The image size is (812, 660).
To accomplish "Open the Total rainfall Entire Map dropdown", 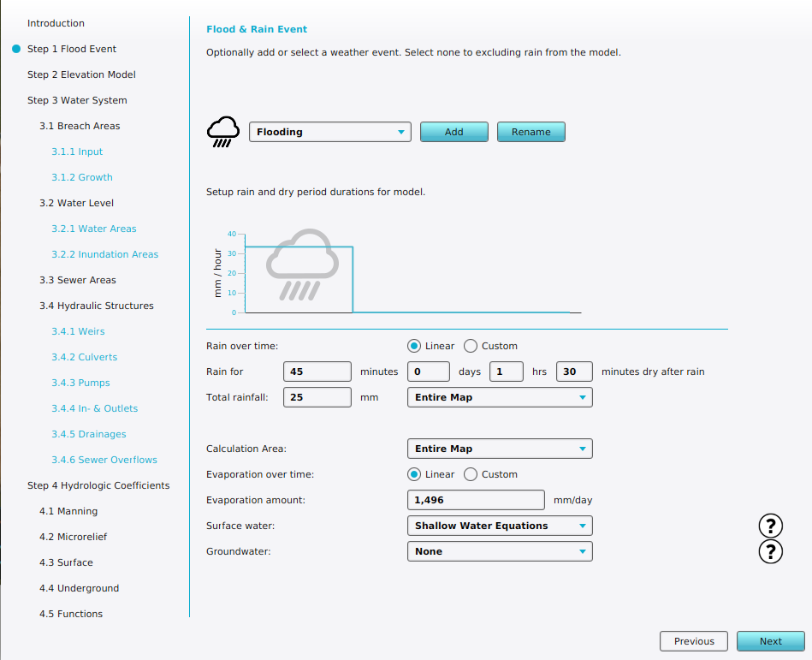I will click(x=500, y=397).
